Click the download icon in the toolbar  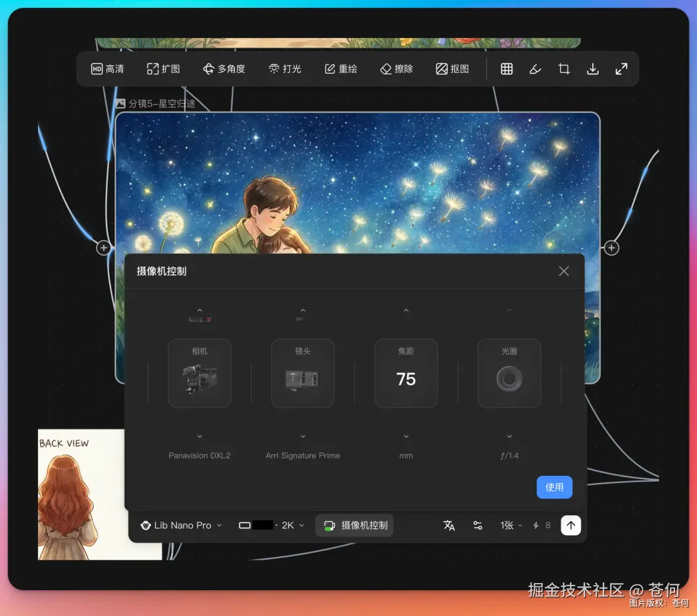click(x=592, y=68)
